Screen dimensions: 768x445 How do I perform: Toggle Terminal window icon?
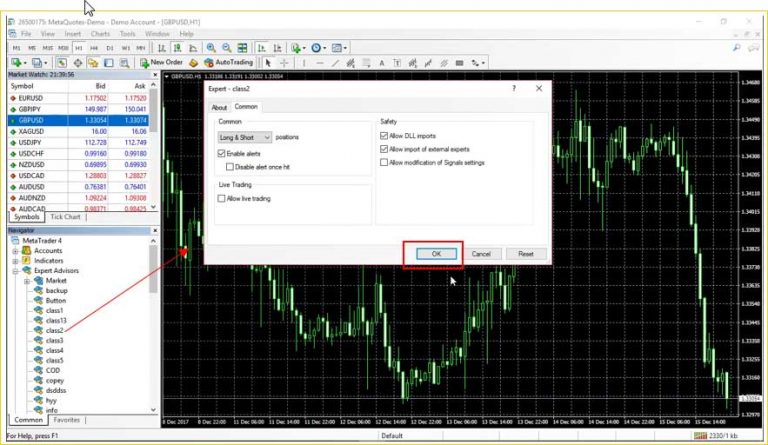109,63
